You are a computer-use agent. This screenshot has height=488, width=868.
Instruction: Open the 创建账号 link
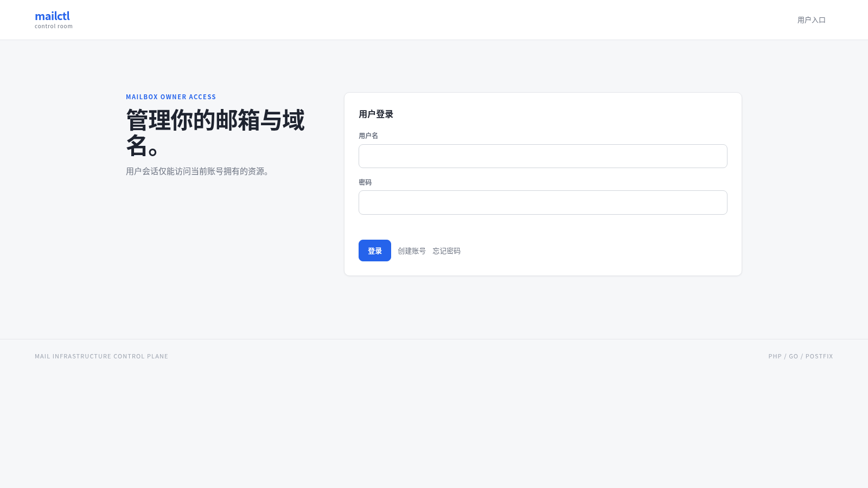(412, 251)
